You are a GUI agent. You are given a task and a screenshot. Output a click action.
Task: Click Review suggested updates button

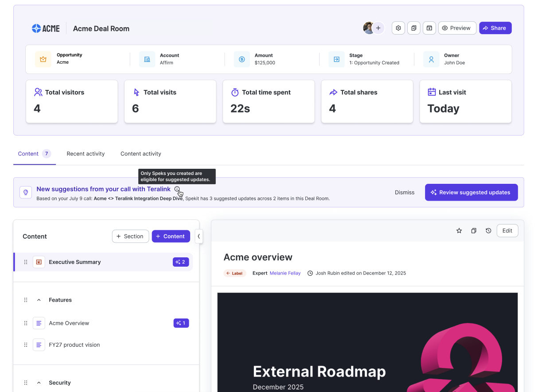472,192
